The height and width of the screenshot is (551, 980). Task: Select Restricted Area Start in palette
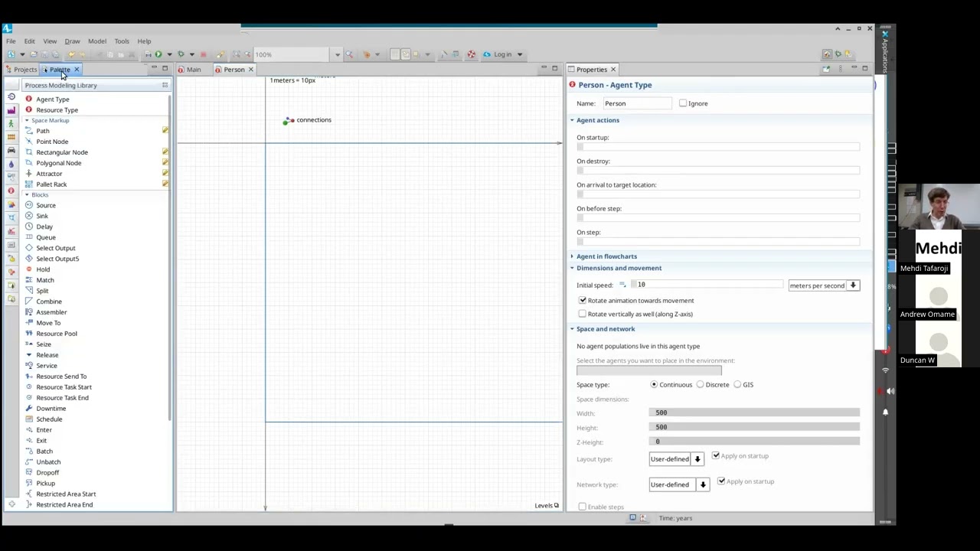point(66,494)
